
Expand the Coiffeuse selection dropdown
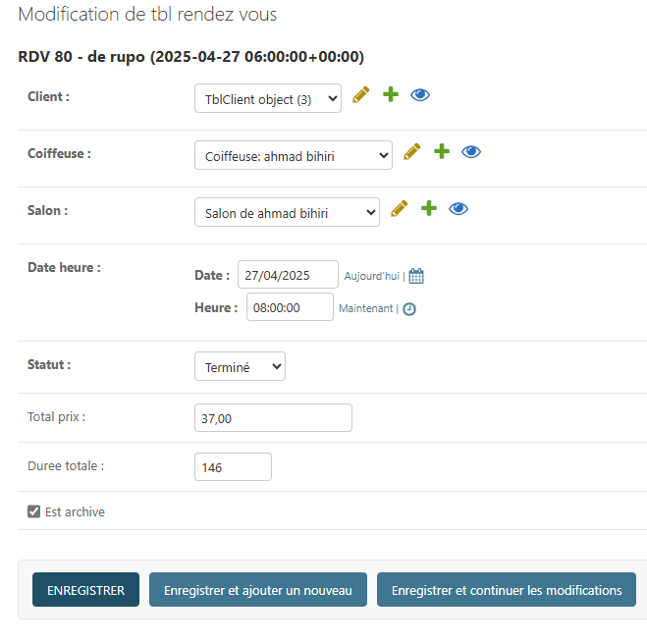tap(293, 156)
